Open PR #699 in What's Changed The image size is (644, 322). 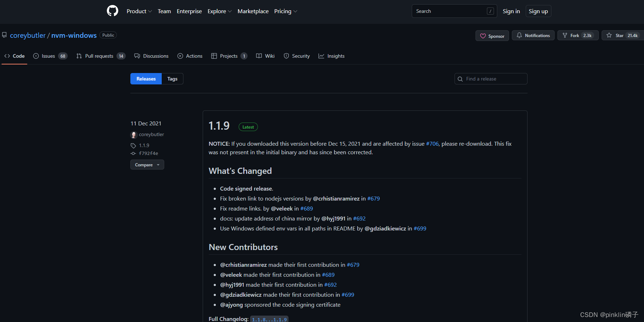point(420,228)
